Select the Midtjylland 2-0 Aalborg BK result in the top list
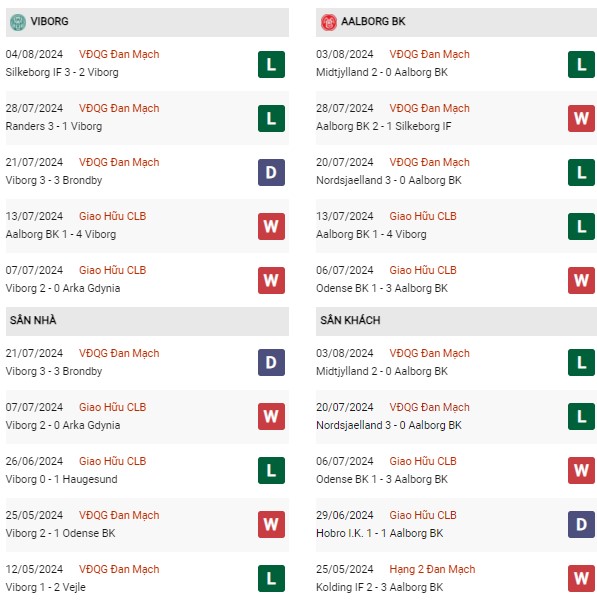The width and height of the screenshot is (597, 600). 382,72
